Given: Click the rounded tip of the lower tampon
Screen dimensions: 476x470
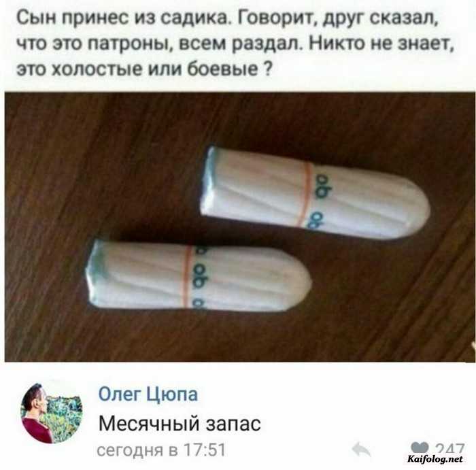Looking at the screenshot, I should click(301, 281).
